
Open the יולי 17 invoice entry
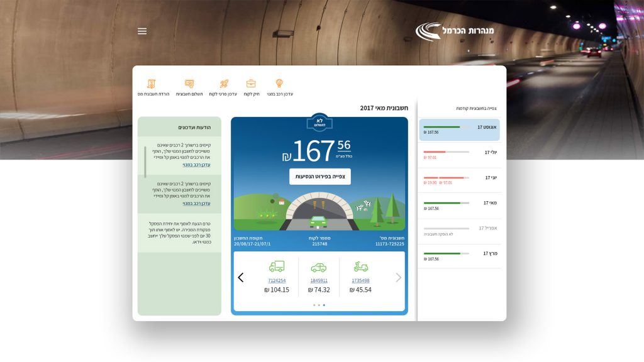coord(460,154)
